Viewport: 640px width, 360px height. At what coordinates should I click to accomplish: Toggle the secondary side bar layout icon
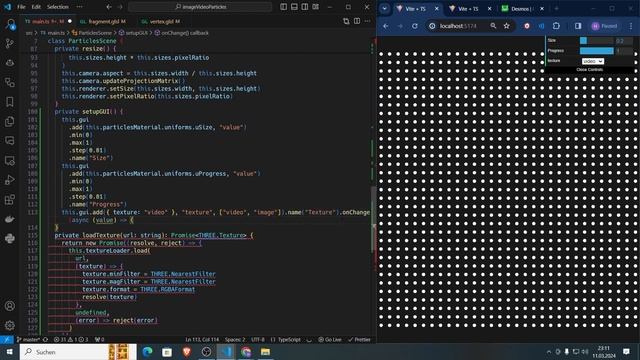305,7
